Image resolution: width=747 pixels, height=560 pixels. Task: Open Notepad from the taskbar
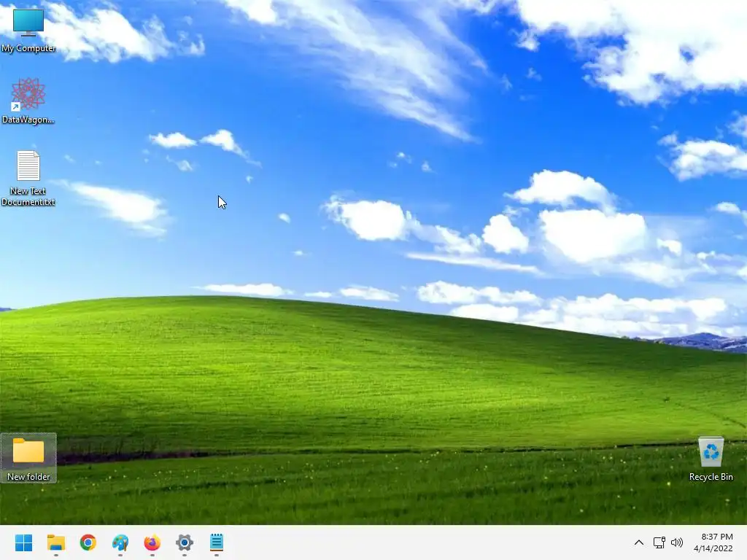coord(216,542)
